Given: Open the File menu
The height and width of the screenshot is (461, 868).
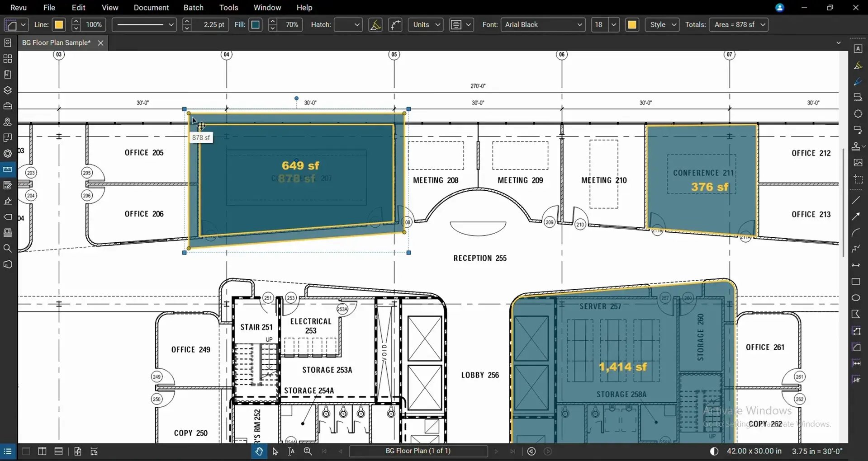Looking at the screenshot, I should click(49, 8).
